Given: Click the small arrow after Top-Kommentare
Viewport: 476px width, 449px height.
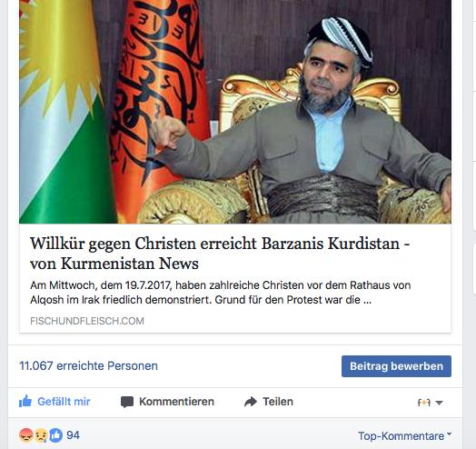Looking at the screenshot, I should [450, 434].
